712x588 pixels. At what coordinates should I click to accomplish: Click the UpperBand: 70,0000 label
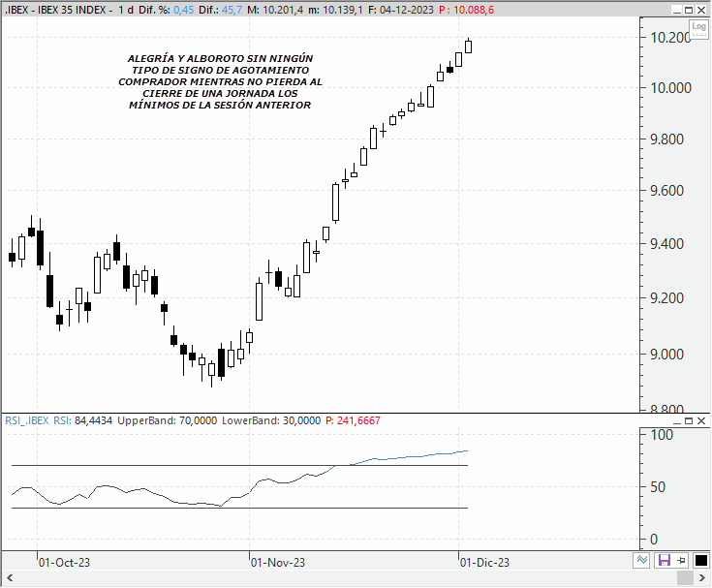pyautogui.click(x=167, y=421)
